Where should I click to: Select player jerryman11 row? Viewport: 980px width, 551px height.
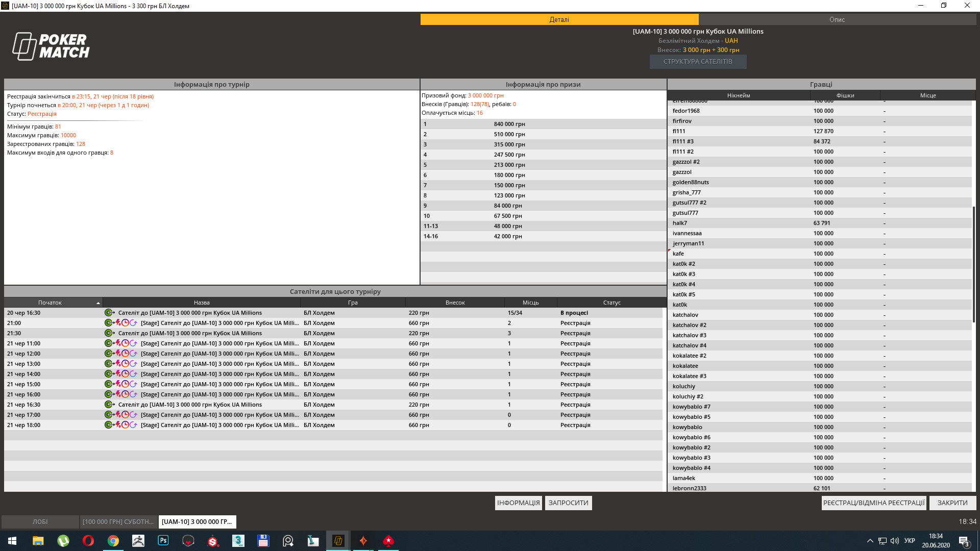click(820, 243)
